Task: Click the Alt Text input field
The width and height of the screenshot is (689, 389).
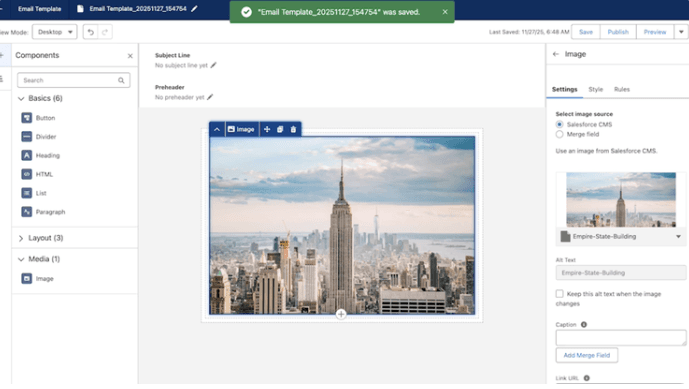Action: pos(621,273)
